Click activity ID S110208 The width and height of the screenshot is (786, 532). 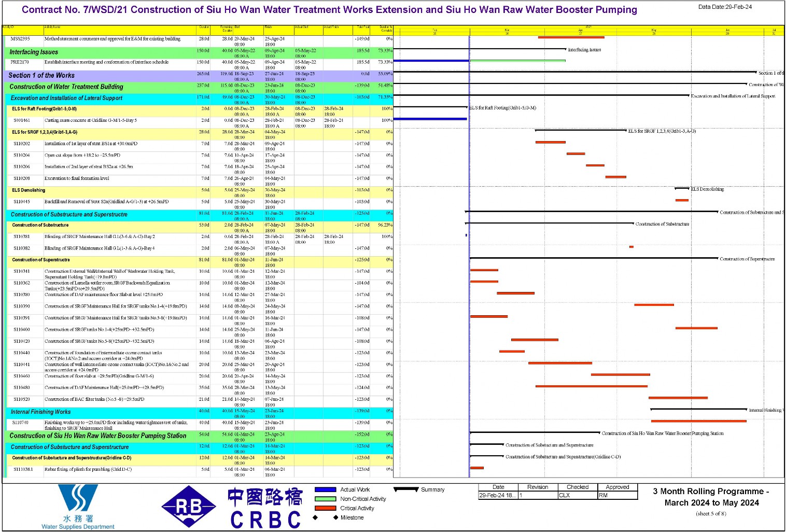[22, 178]
